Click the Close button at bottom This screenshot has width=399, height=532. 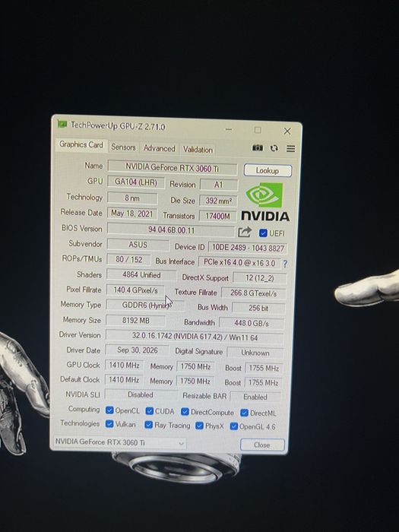click(262, 445)
